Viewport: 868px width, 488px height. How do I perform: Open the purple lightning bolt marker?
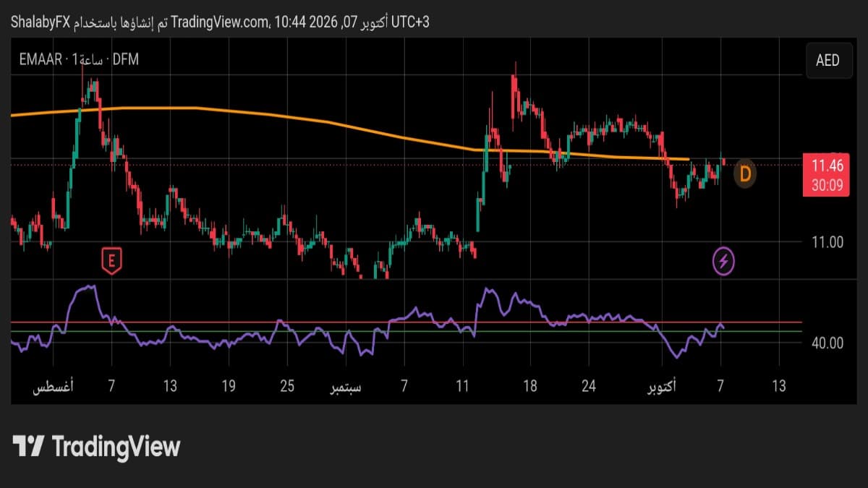click(724, 261)
